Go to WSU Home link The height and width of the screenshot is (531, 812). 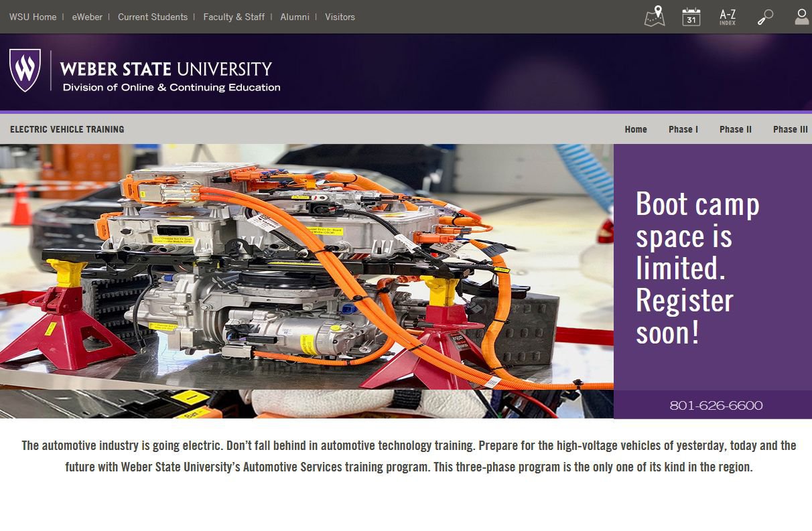33,17
